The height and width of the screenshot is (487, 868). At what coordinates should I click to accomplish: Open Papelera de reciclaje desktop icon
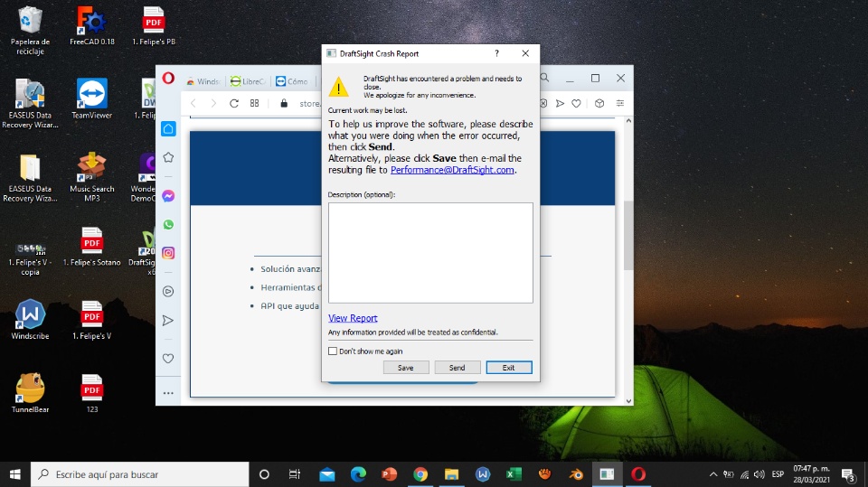30,31
